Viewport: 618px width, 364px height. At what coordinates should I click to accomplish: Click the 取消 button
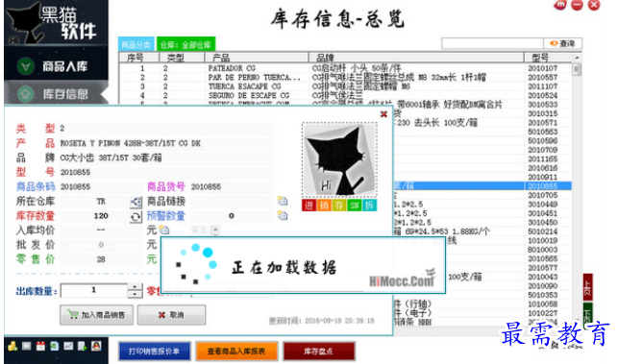(171, 315)
